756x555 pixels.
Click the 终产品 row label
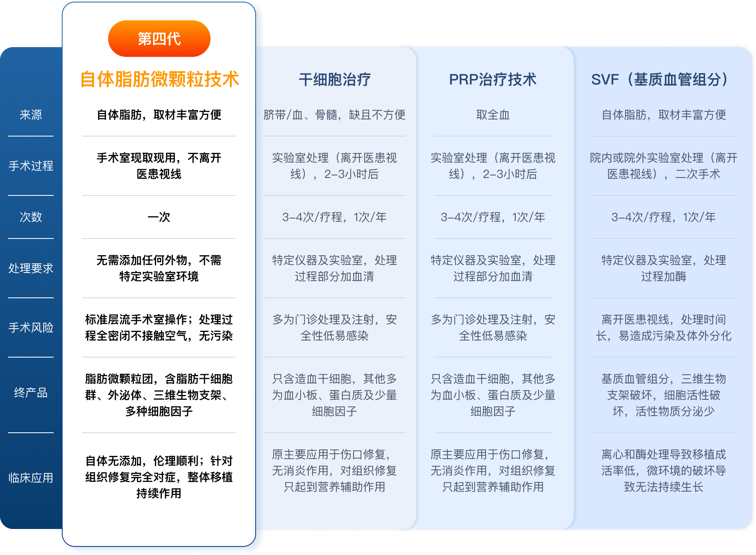(31, 392)
